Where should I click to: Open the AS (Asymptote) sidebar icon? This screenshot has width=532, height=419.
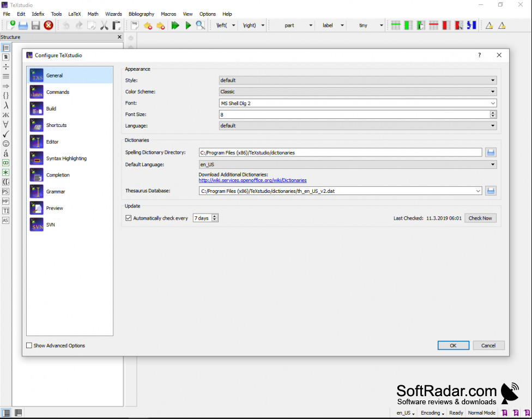[5, 221]
